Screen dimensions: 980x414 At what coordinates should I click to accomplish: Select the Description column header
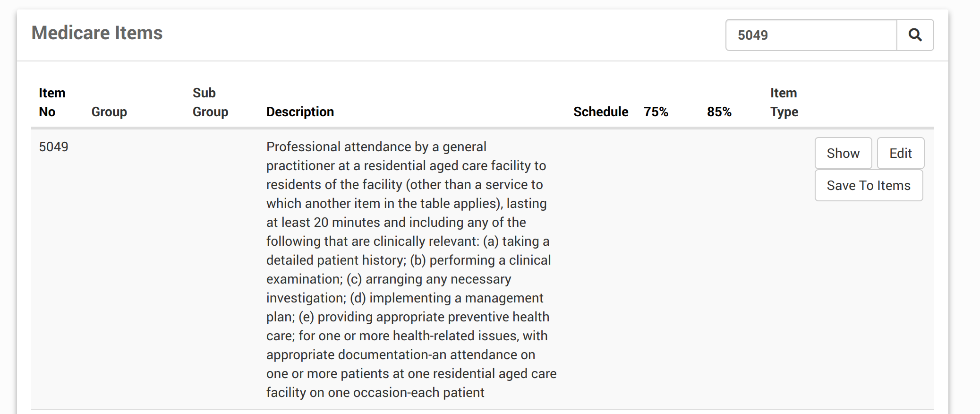(300, 112)
